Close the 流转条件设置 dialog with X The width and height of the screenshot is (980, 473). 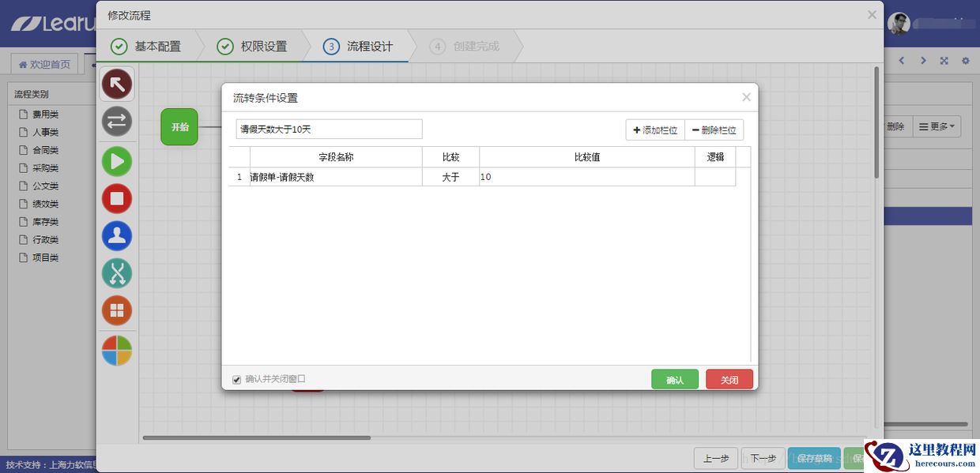746,97
